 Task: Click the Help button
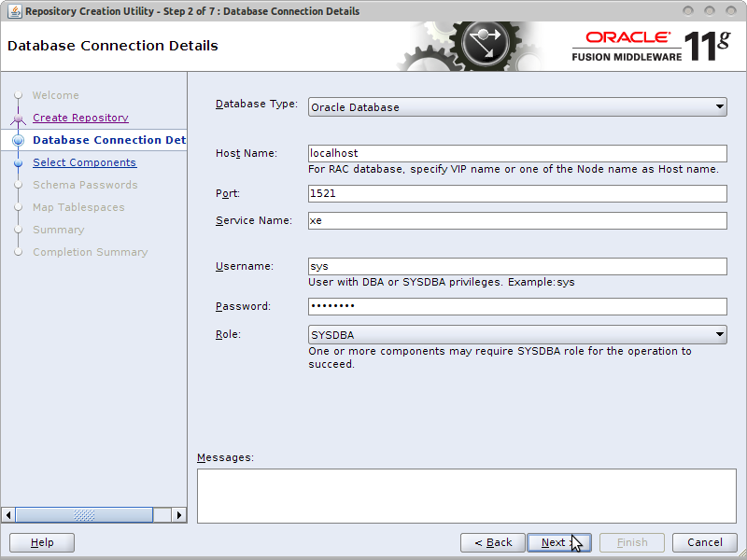[42, 542]
